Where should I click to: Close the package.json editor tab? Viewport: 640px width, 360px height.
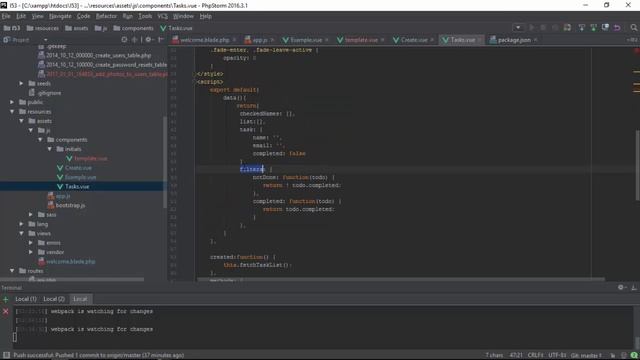click(x=535, y=40)
